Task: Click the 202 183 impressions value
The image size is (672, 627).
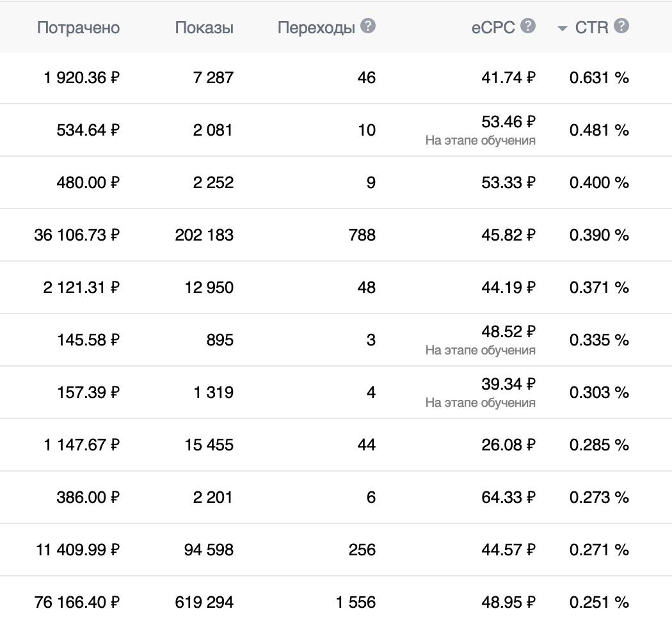Action: pos(204,235)
